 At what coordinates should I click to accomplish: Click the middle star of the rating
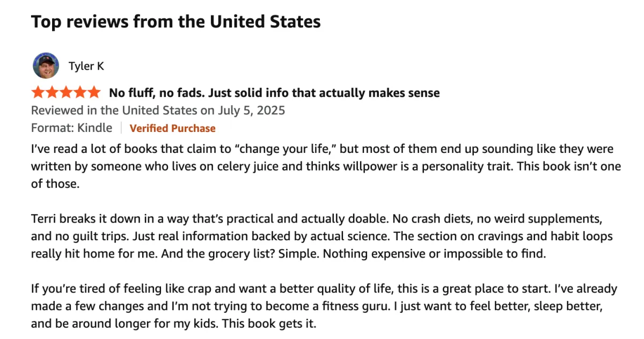pos(65,92)
